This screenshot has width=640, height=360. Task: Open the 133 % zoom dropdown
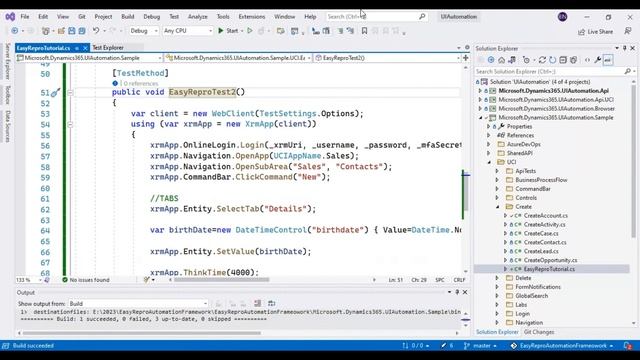(x=29, y=280)
